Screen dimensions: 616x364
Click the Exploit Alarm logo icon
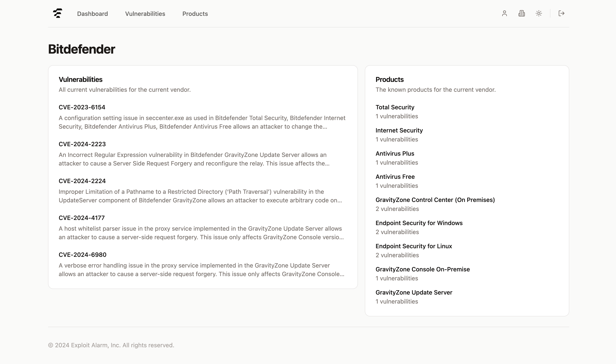coord(58,14)
